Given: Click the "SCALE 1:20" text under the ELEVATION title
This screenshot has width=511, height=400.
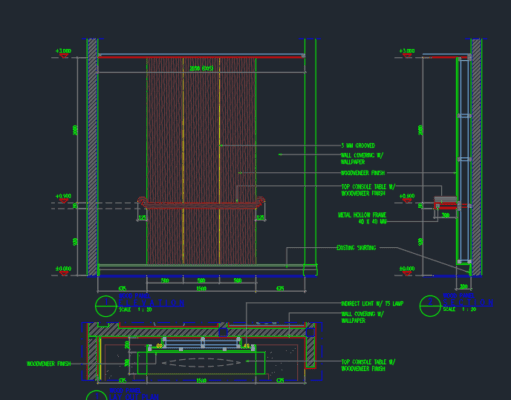Looking at the screenshot, I should click(x=135, y=310).
